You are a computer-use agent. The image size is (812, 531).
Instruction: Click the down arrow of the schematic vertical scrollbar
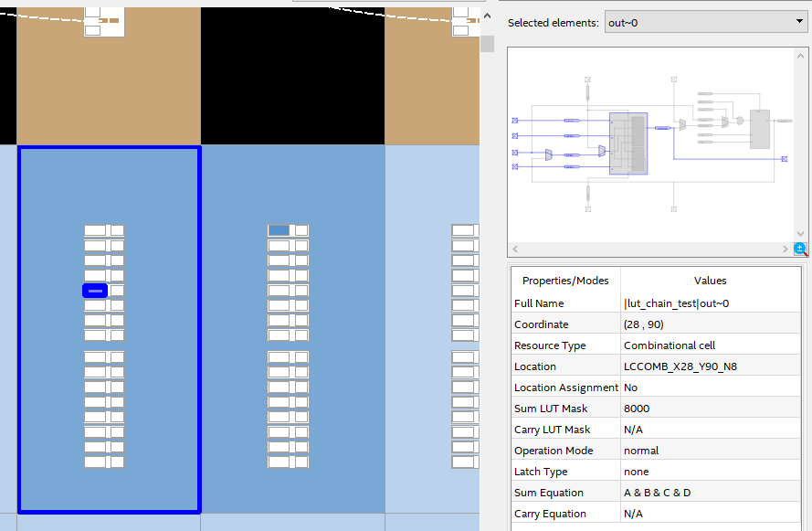click(x=801, y=234)
